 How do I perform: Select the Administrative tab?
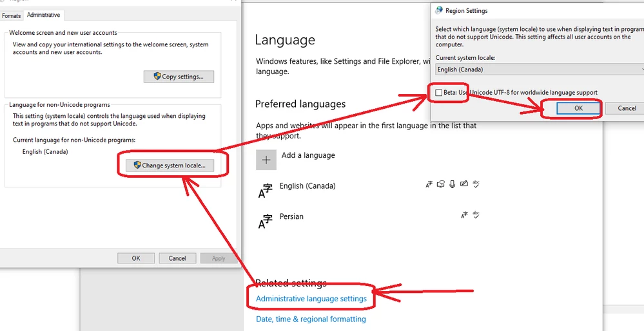(x=44, y=15)
